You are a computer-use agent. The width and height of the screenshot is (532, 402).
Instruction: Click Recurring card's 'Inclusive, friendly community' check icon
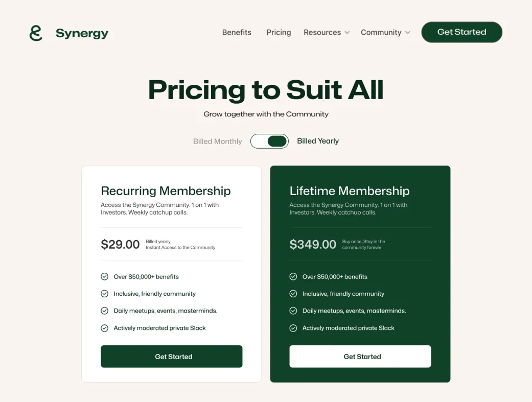coord(104,293)
